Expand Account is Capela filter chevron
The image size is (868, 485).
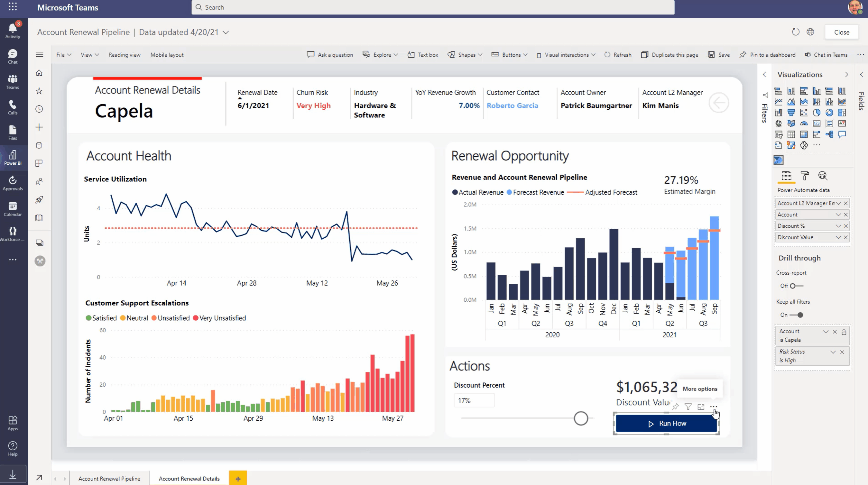826,332
